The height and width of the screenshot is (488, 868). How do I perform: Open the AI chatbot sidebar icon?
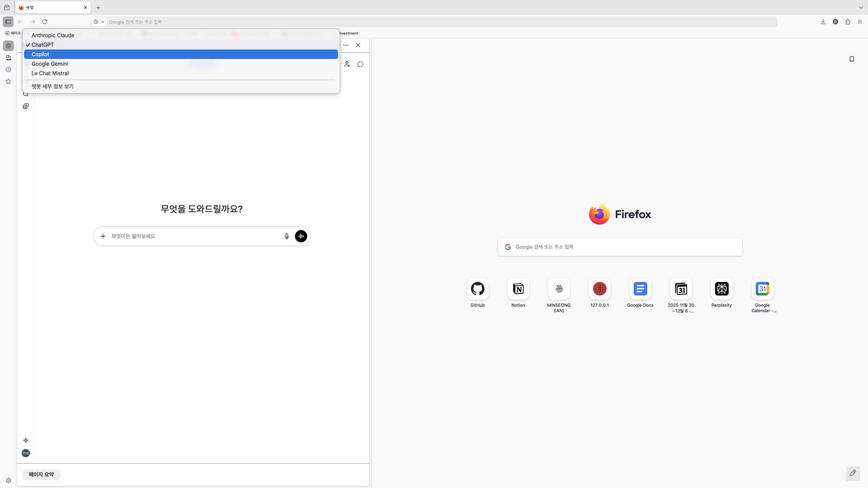(x=8, y=45)
